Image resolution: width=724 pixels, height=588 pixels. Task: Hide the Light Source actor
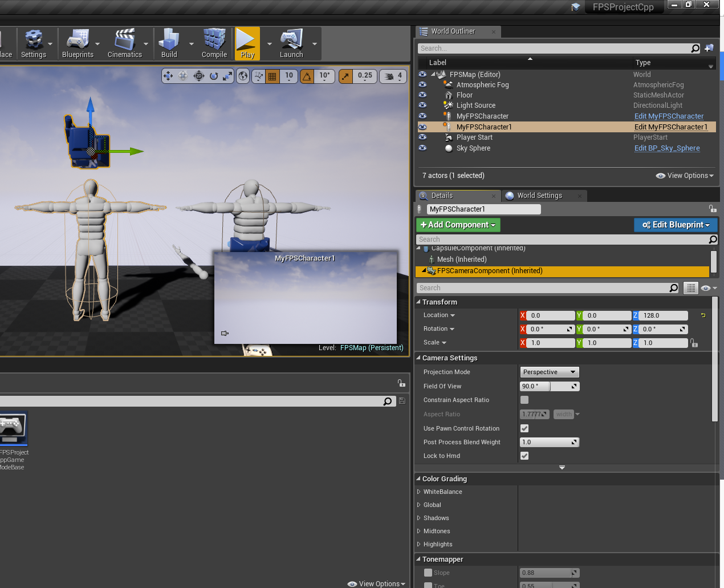click(422, 105)
